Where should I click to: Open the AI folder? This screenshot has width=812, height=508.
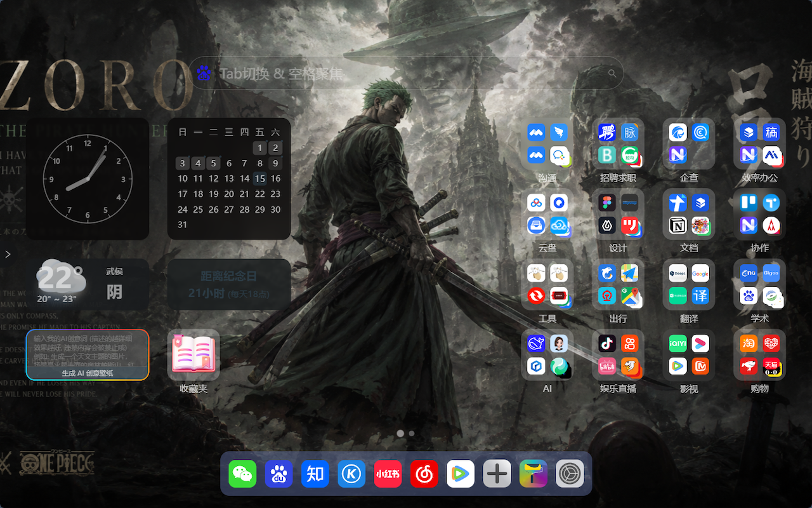point(547,355)
